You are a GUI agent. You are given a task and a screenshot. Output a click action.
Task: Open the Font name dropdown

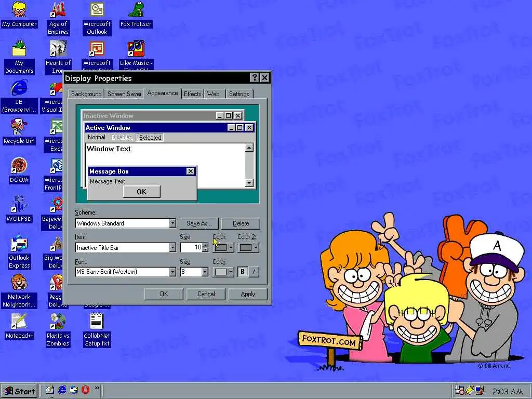coord(172,272)
